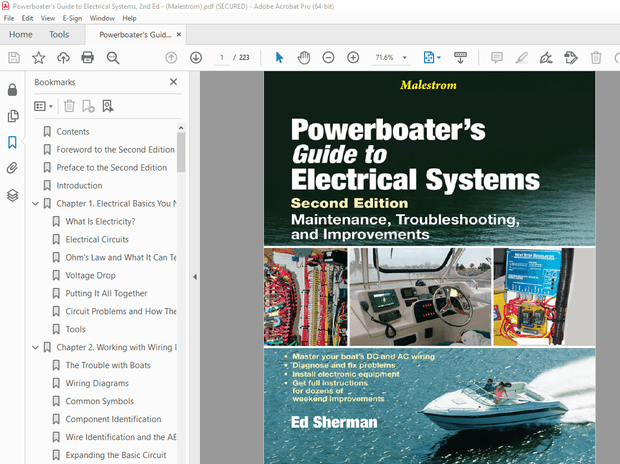
Task: Open the Page Thumbnails panel icon
Action: point(13,116)
